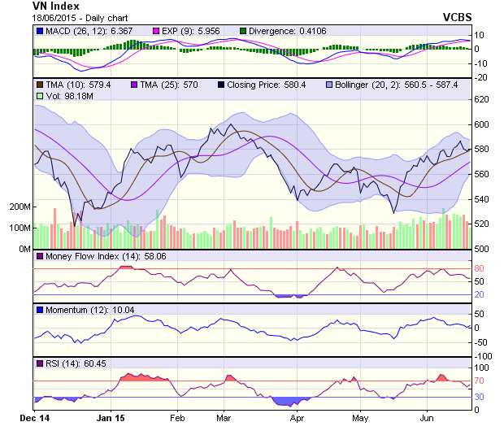Click the Jun date axis label
Viewport: 504px width, 435px height.
427,418
